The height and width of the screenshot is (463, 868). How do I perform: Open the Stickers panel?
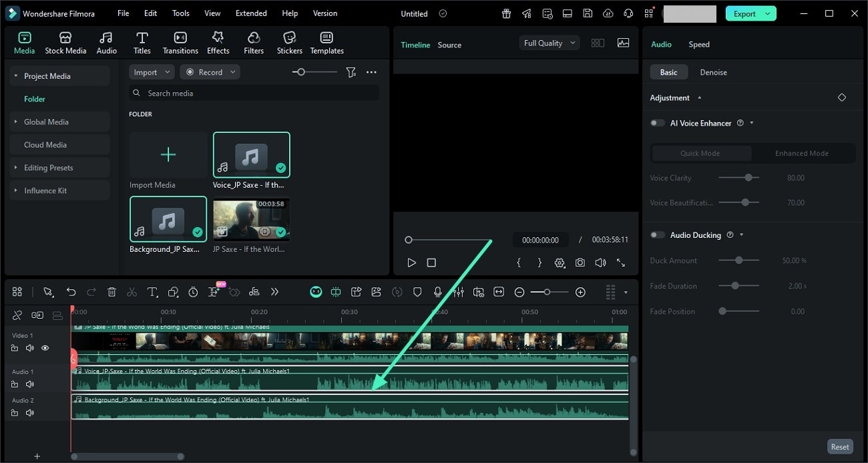tap(289, 41)
